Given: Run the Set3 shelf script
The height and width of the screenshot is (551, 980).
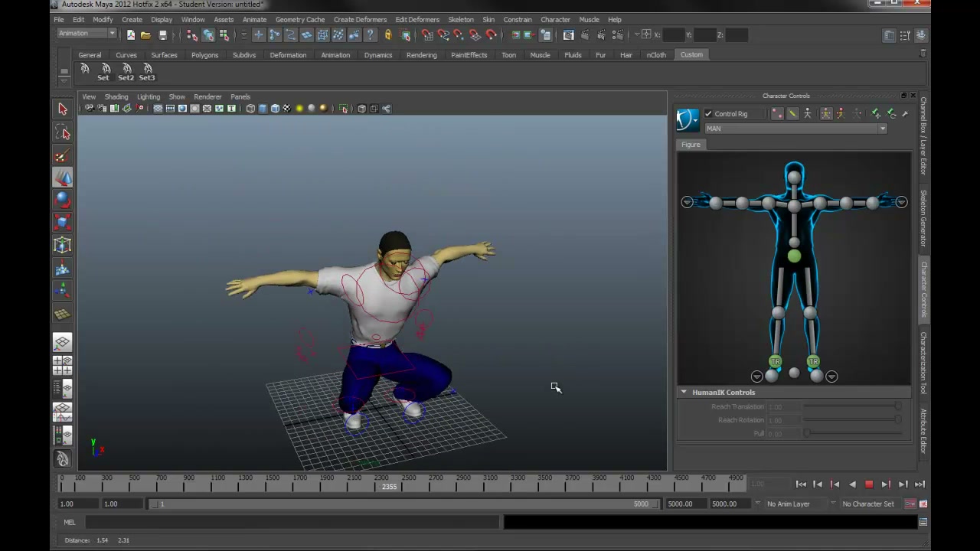Looking at the screenshot, I should tap(147, 72).
